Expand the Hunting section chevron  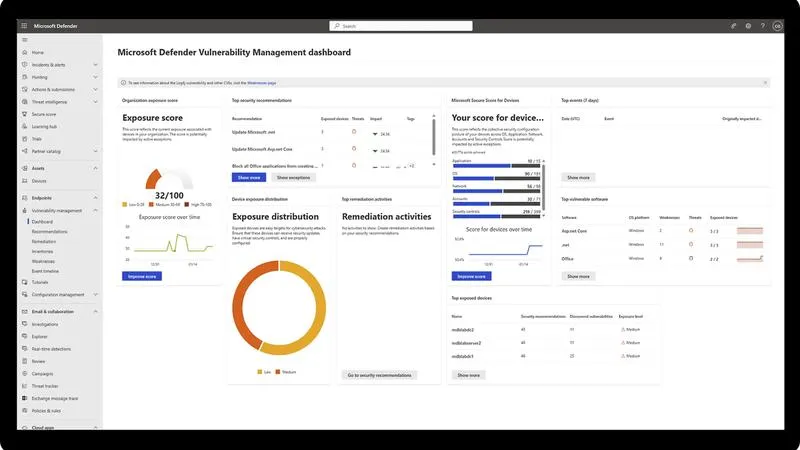pyautogui.click(x=95, y=77)
